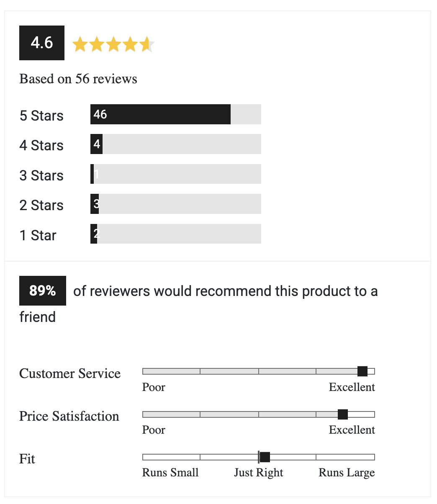The image size is (437, 504).
Task: Click the 1 Star label
Action: coord(38,235)
